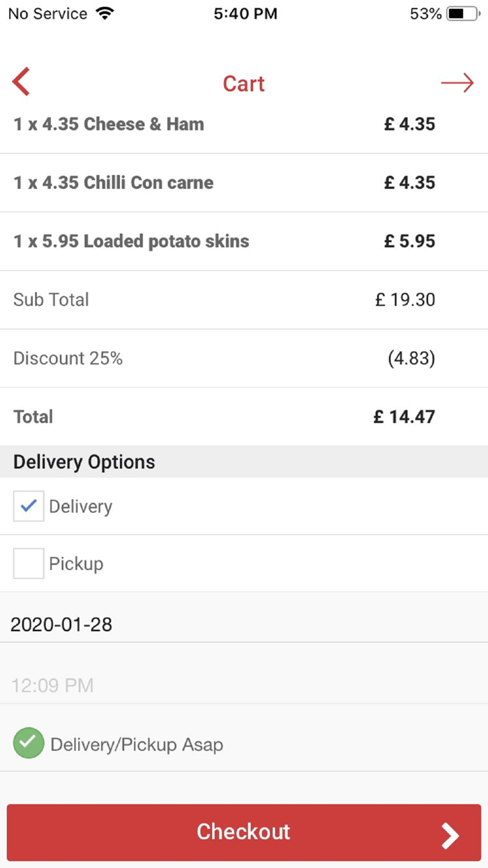Screen dimensions: 488x868
Task: Toggle the green Delivery/Pickup Asap checkmark
Action: click(29, 743)
